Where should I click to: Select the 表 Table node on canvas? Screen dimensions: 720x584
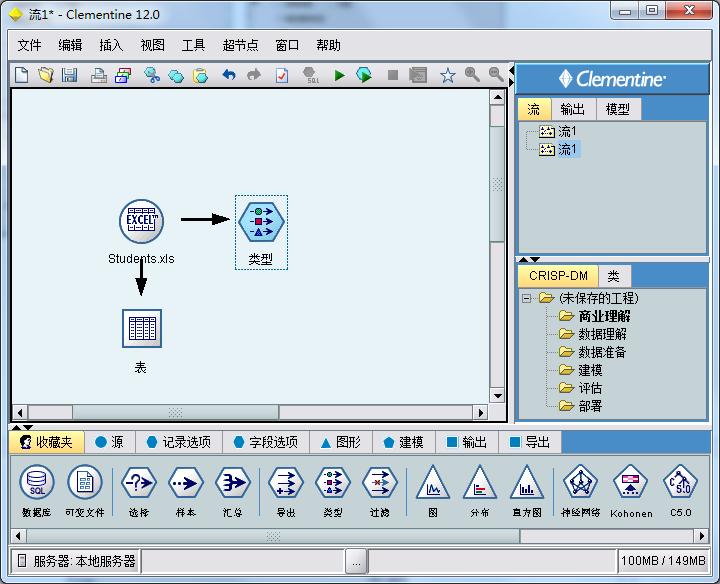click(x=142, y=328)
